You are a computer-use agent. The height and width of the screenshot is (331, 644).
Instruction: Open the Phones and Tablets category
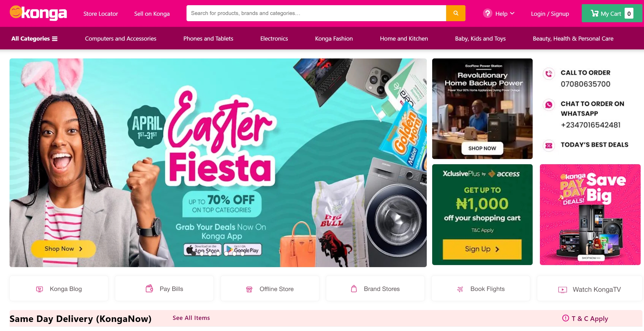pos(208,39)
